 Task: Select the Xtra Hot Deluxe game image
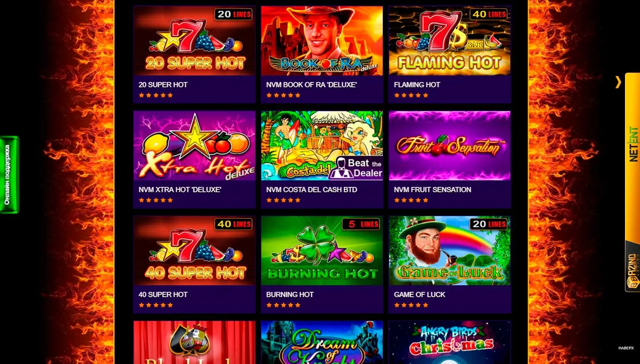194,146
